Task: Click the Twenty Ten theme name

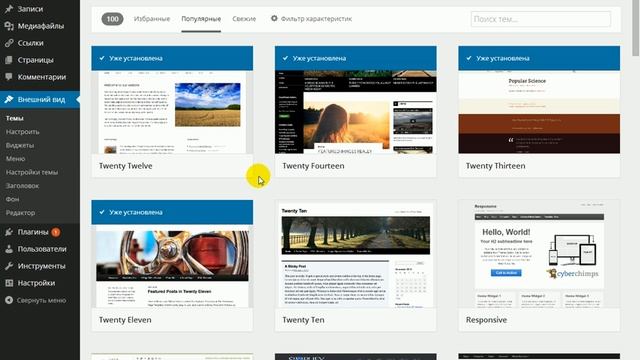Action: 303,320
